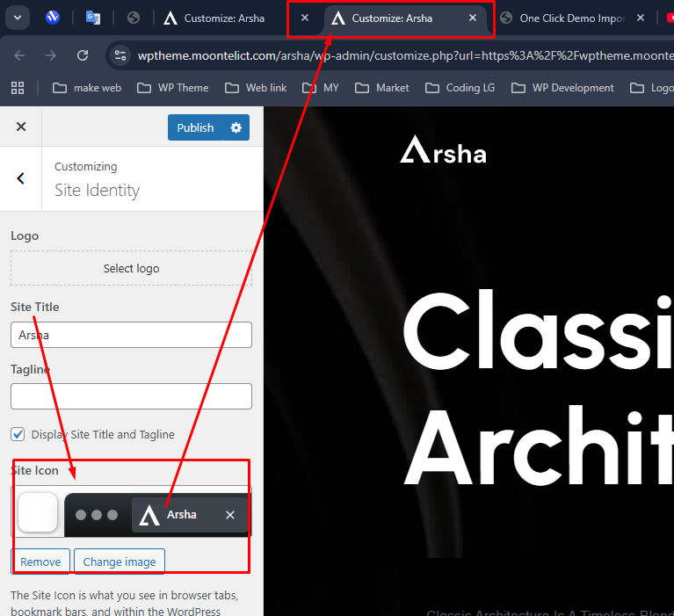The height and width of the screenshot is (616, 674).
Task: Close the first Customize: Arsha tab
Action: [305, 18]
